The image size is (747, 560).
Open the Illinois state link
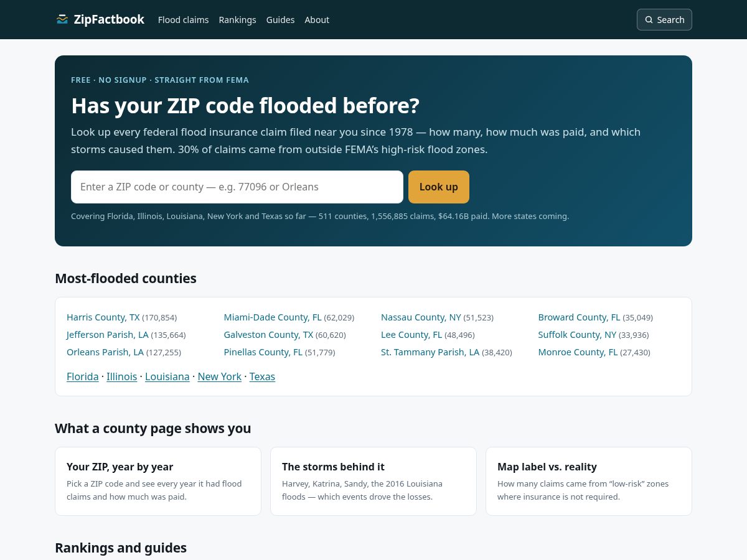[121, 376]
